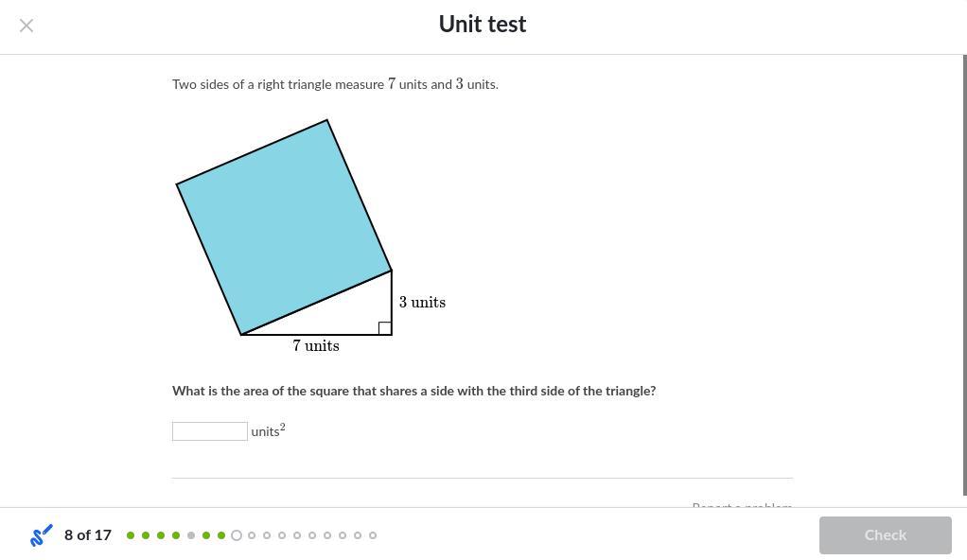The image size is (967, 560).
Task: Click the seventh green progress dot
Action: 221,535
